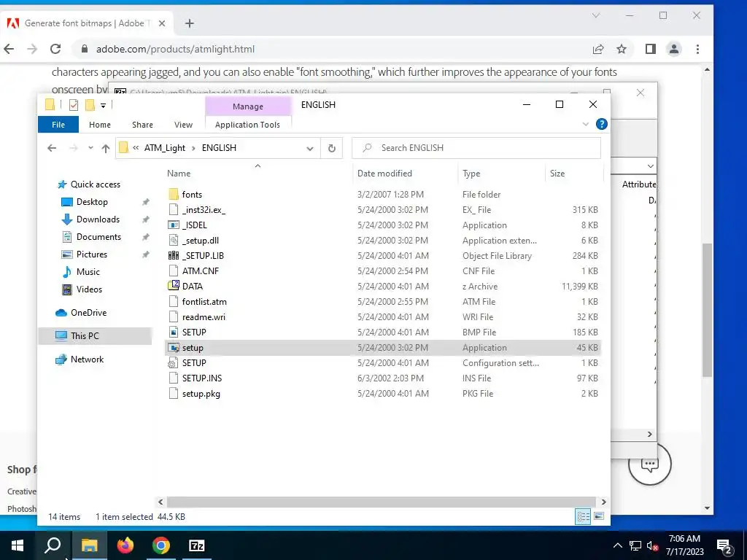Expand the Explorer ribbon
747x560 pixels.
click(586, 124)
